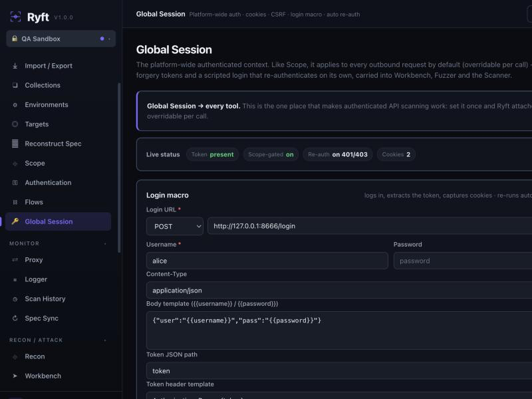Click the Login URL input field
The height and width of the screenshot is (399, 532).
click(370, 226)
